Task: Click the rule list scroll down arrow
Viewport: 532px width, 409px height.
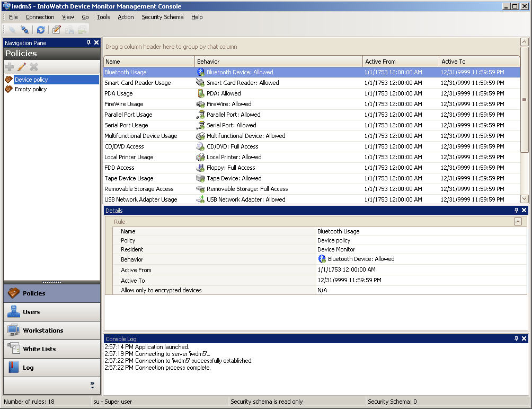Action: click(x=524, y=199)
